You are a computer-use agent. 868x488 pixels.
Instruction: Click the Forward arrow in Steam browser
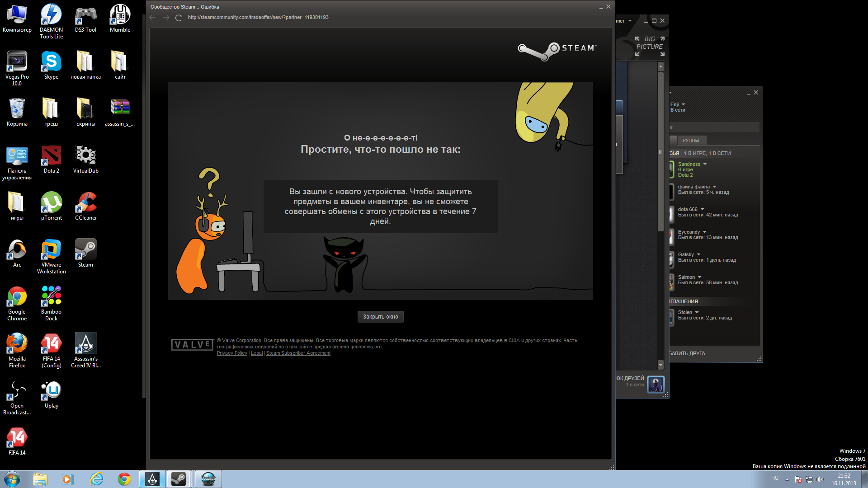coord(166,18)
